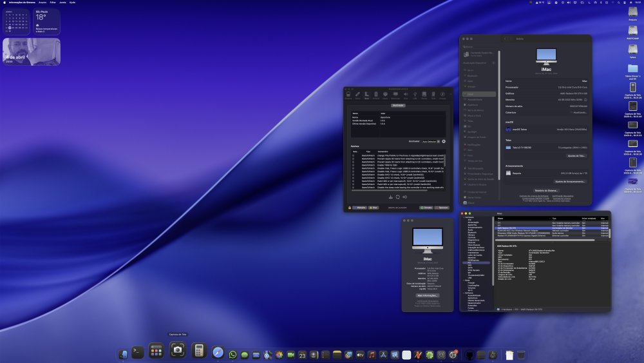Sort by the Placa column header
The width and height of the screenshot is (644, 363).
(x=523, y=219)
